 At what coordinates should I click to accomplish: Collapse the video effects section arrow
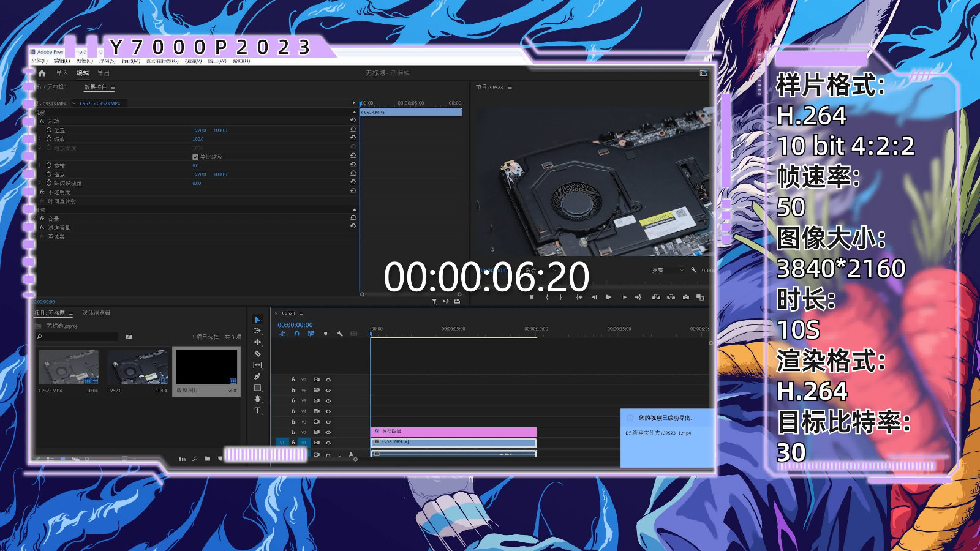[x=354, y=112]
